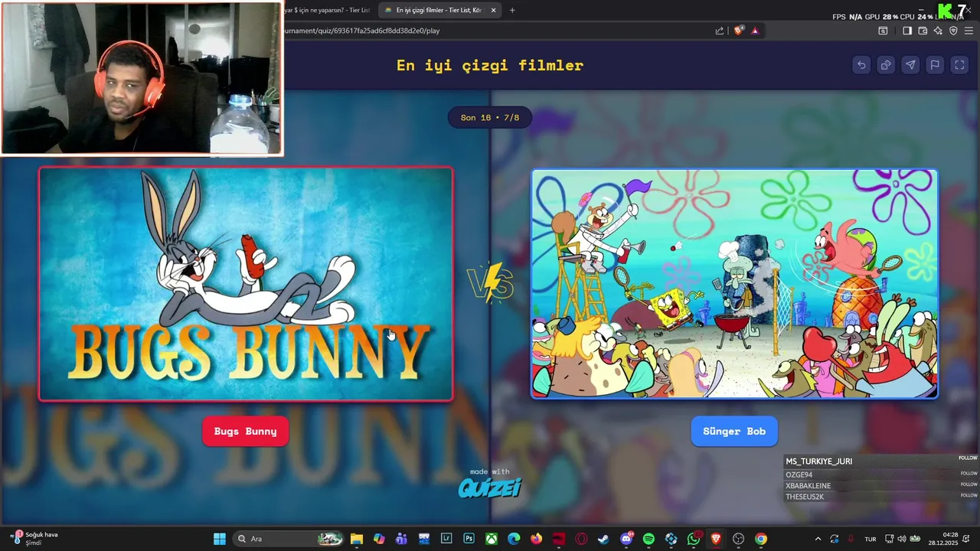980x551 pixels.
Task: Open Microsoft Edge from the taskbar
Action: 514,539
